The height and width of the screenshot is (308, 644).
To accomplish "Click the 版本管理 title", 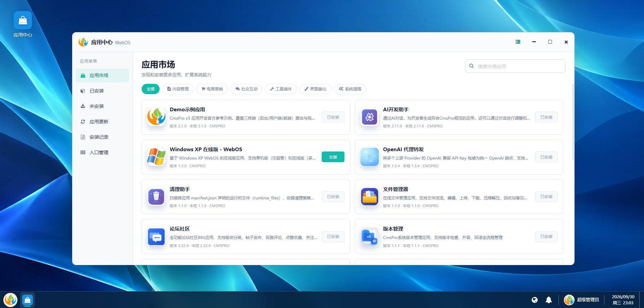I will coord(393,229).
